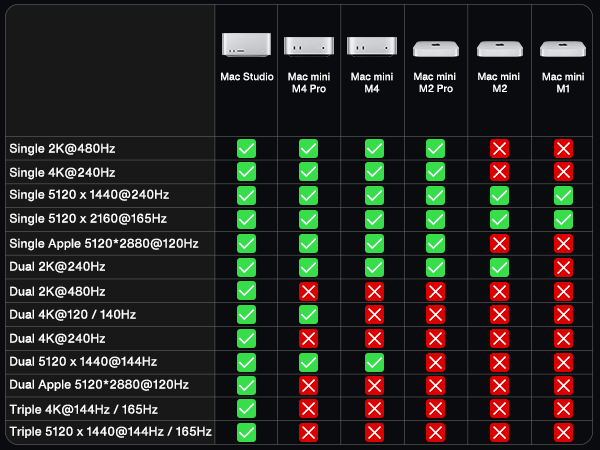Click the red X for Single 2K@480Hz, Mac mini M1

point(563,148)
